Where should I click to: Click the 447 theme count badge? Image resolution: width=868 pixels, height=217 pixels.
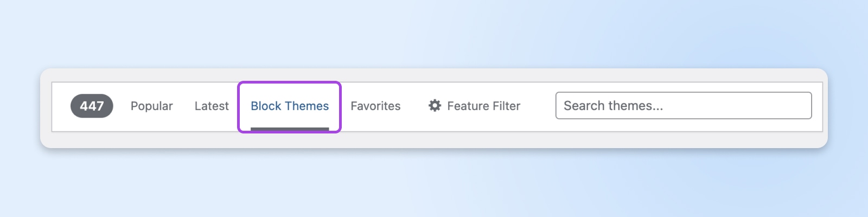pyautogui.click(x=92, y=106)
